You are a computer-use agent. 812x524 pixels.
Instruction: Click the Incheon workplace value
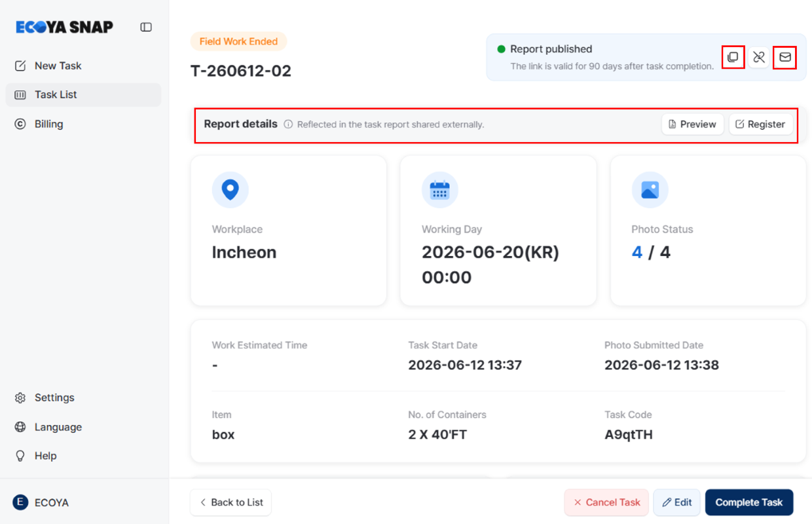click(244, 252)
